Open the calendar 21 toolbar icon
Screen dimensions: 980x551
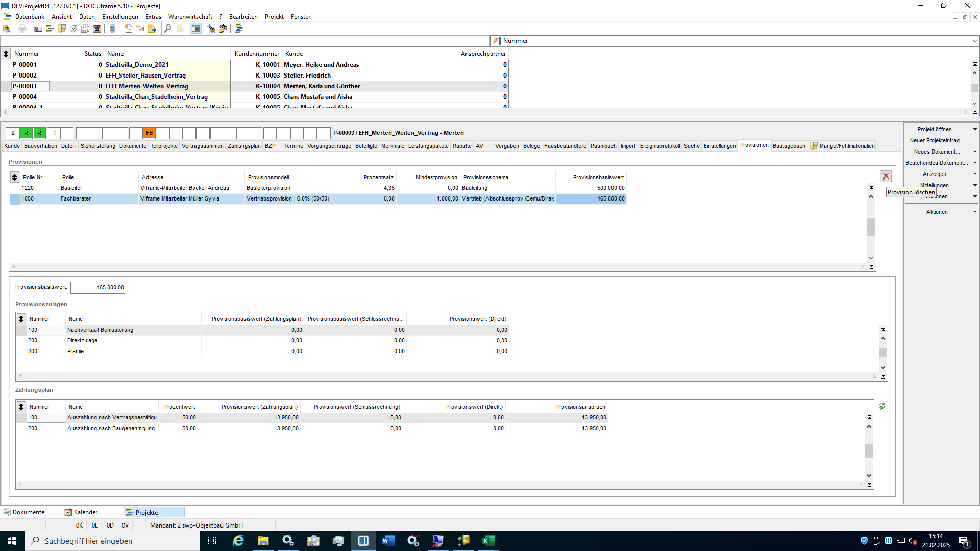pyautogui.click(x=97, y=29)
